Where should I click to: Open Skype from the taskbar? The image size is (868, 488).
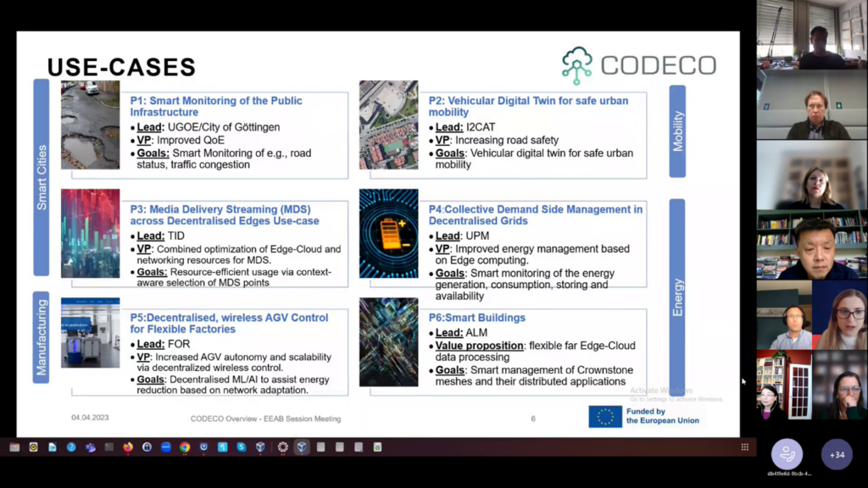242,447
